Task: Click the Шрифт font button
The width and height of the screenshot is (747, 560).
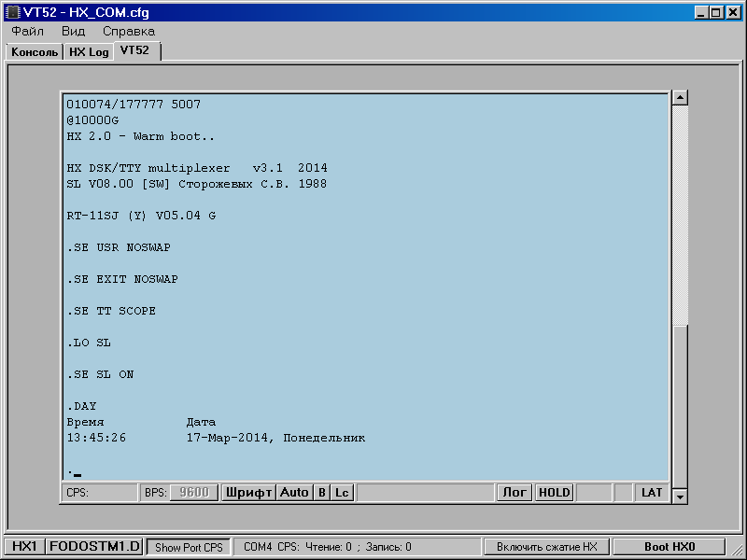Action: tap(247, 492)
